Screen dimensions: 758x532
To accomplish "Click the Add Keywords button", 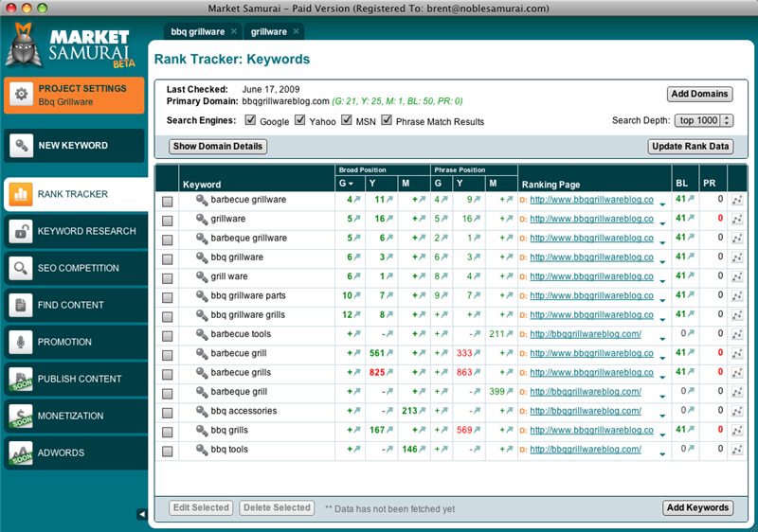I will (x=697, y=507).
